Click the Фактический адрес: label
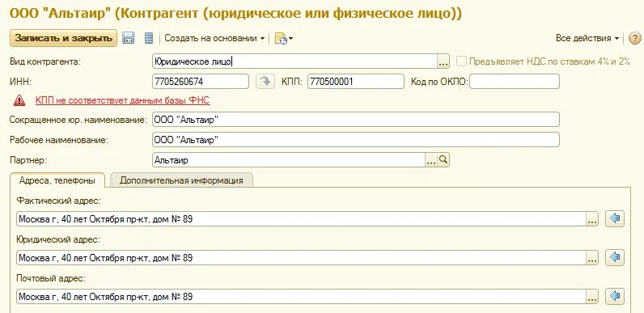 pos(58,201)
